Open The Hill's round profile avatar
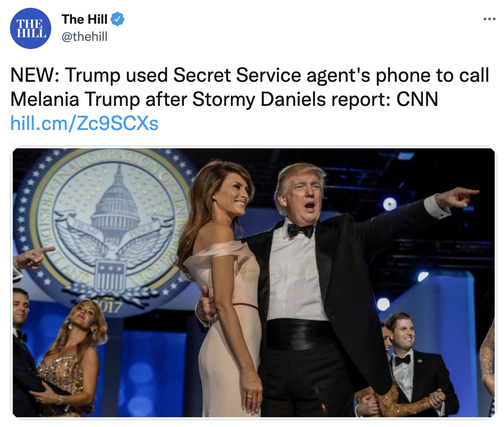Viewport: 504px width, 427px height. tap(31, 28)
